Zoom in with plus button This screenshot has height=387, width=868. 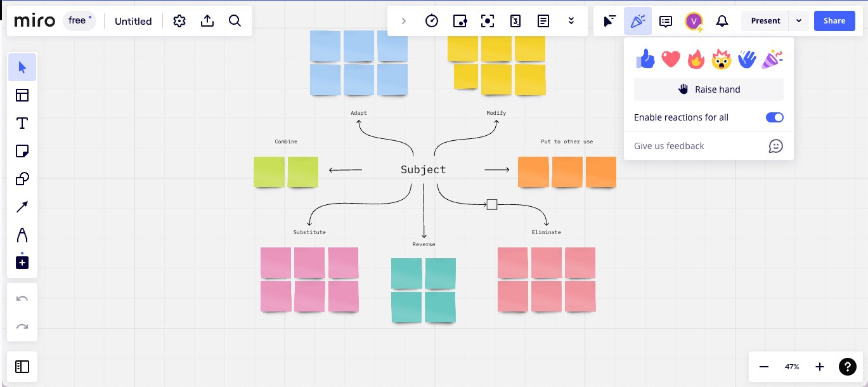pos(820,367)
